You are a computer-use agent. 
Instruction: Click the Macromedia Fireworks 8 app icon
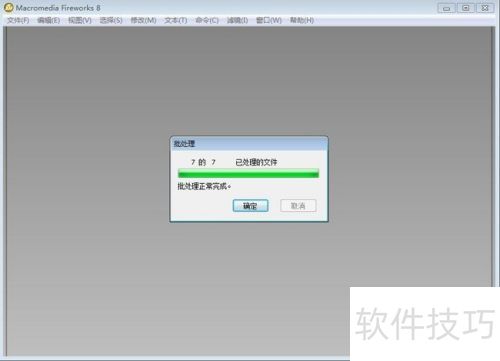point(9,7)
